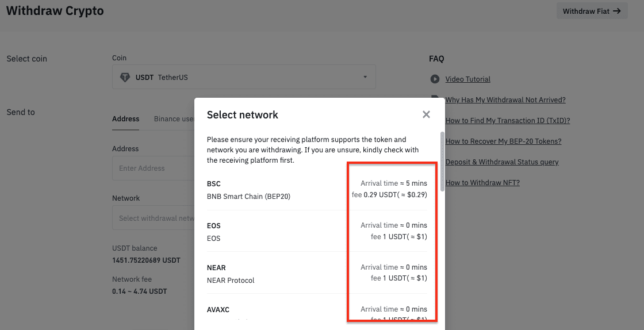Click the network list scrollbar
644x330 pixels.
pyautogui.click(x=442, y=161)
